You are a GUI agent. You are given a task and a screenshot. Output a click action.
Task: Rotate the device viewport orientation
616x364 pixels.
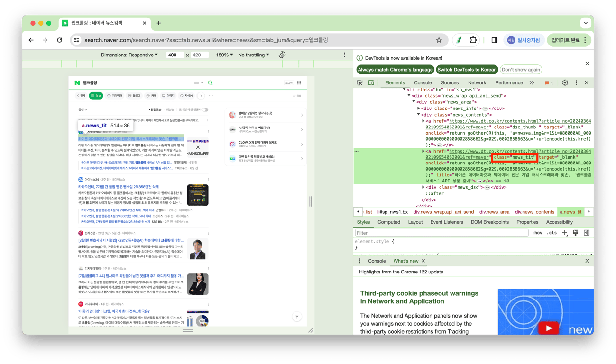282,55
